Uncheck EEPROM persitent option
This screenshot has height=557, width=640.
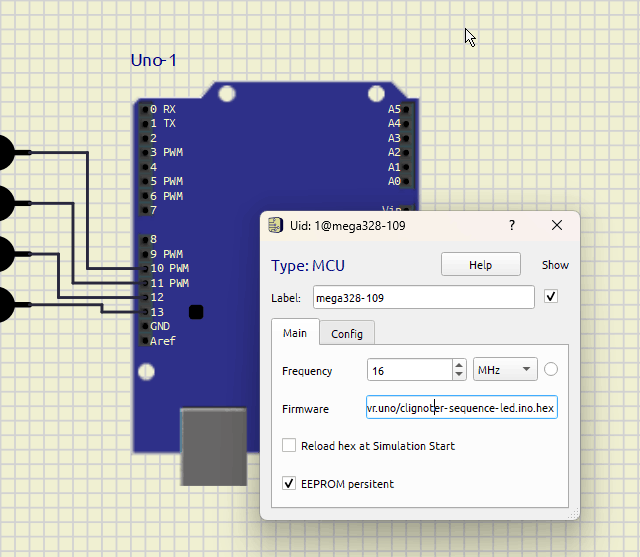coord(289,484)
